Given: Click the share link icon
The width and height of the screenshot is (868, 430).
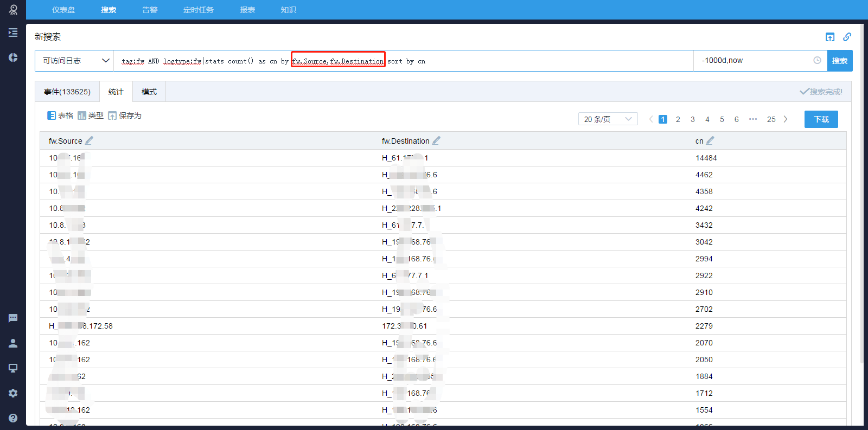Looking at the screenshot, I should [x=847, y=37].
